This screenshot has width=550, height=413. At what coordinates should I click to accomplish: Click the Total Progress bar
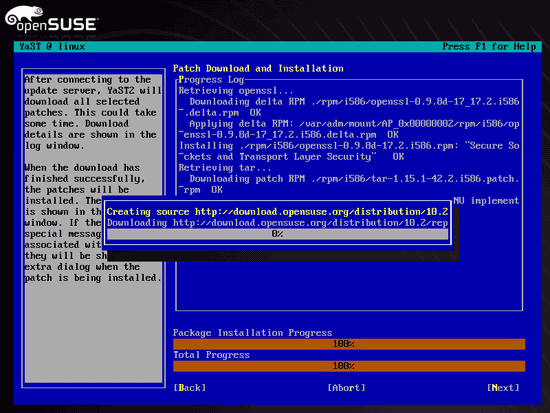[x=349, y=366]
